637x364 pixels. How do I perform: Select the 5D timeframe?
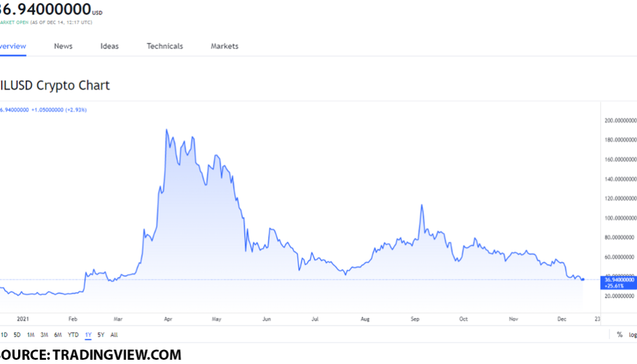point(17,334)
